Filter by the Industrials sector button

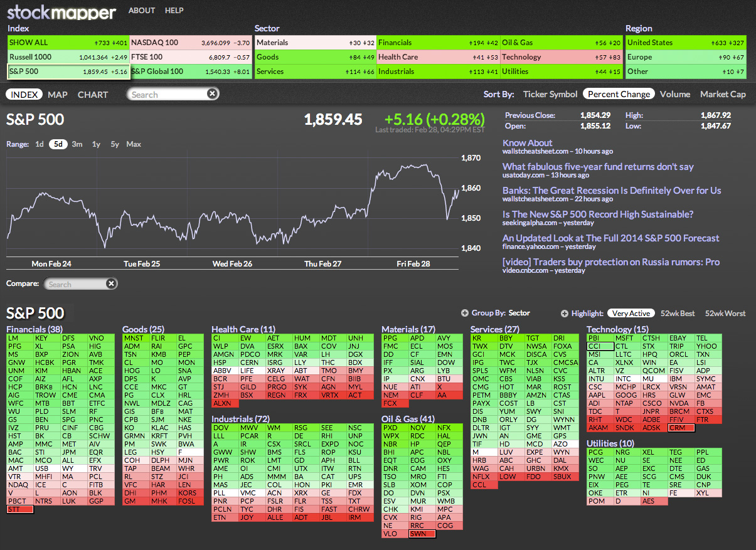[438, 71]
